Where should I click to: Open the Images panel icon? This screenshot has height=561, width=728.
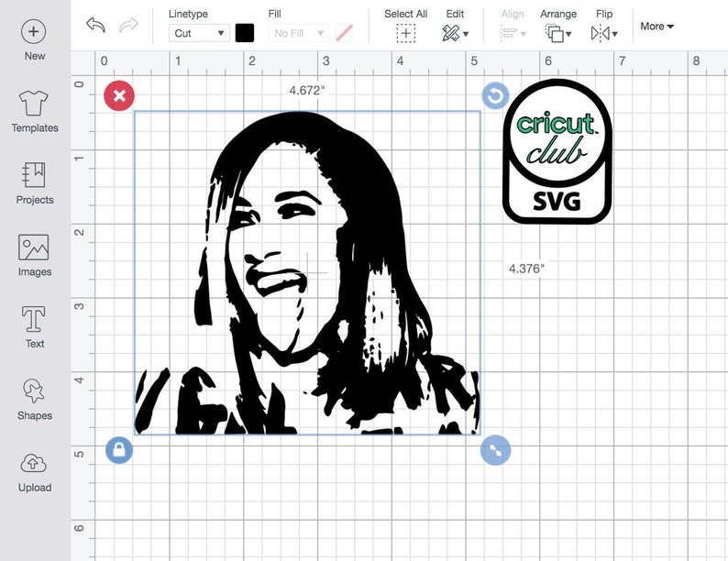(x=33, y=247)
